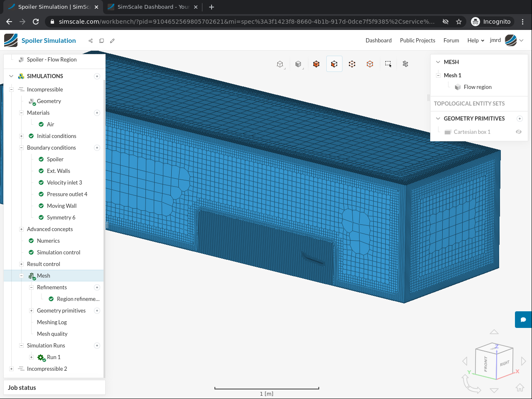Click the mesh clip tool icon
The height and width of the screenshot is (399, 532).
click(x=406, y=64)
